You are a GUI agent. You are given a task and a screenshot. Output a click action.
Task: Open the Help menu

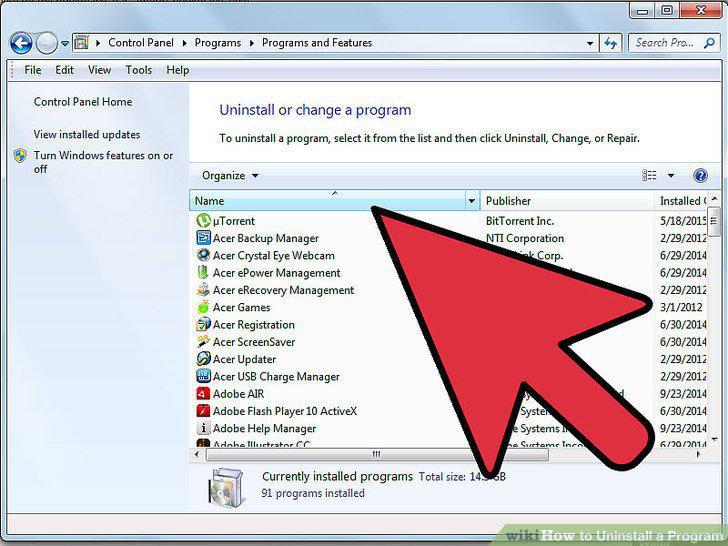(x=178, y=70)
